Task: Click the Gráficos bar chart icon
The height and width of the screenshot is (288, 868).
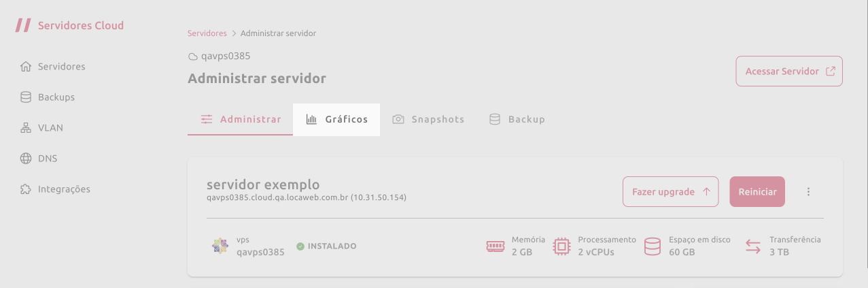Action: point(312,119)
